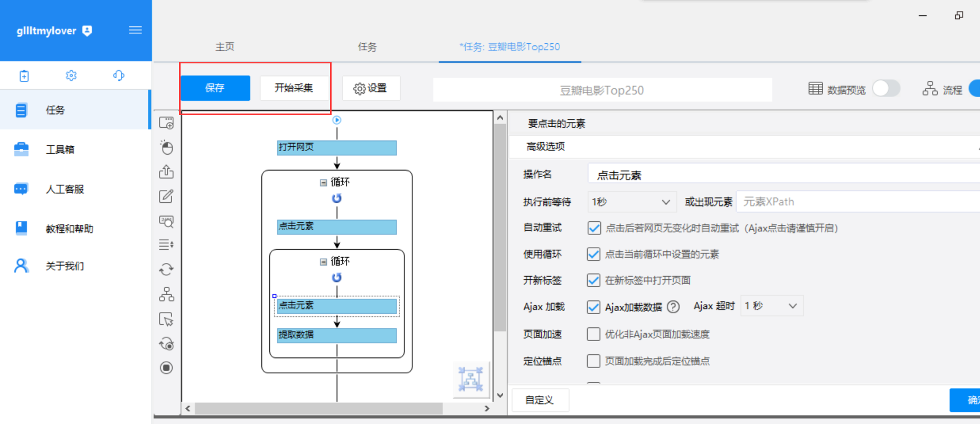Select the mouse click element tool

pos(166,147)
